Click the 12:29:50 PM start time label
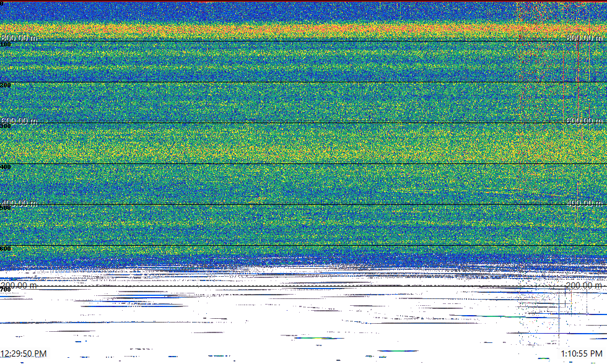 tap(24, 353)
